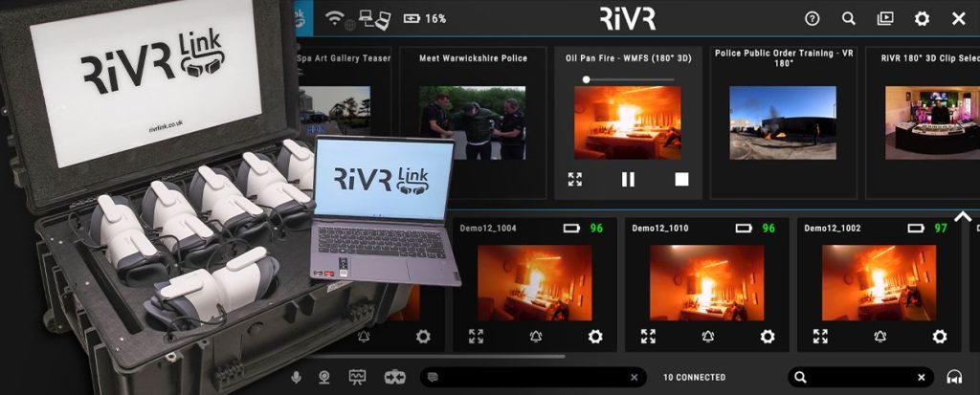Click the RiVR logo in the top bar

(x=628, y=19)
